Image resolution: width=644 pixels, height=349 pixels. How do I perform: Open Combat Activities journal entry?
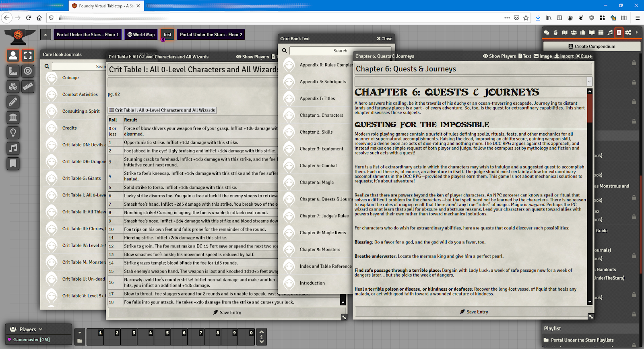(x=80, y=95)
